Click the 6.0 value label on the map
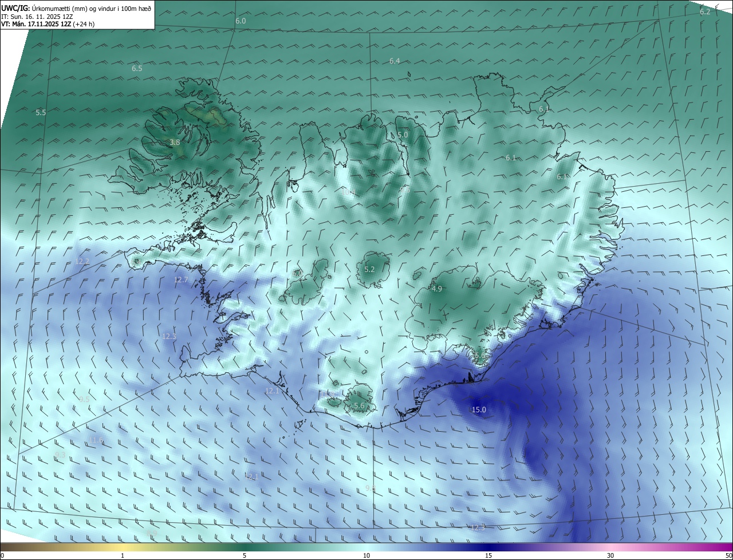 (241, 21)
